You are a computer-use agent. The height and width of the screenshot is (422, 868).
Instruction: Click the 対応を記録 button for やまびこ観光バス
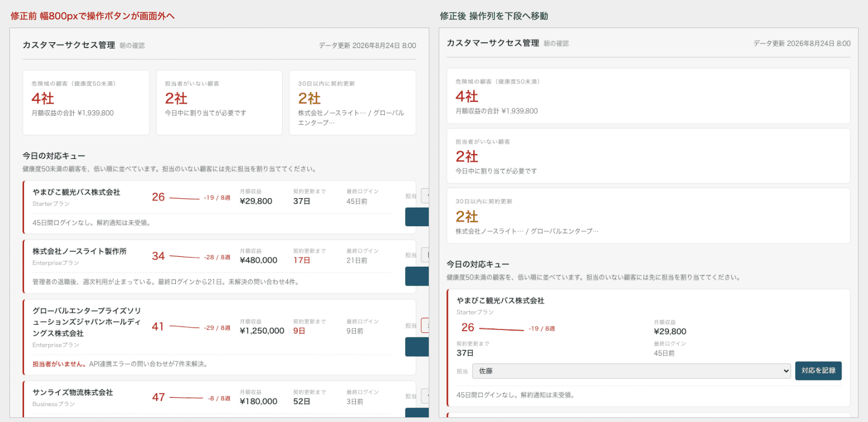coord(818,371)
